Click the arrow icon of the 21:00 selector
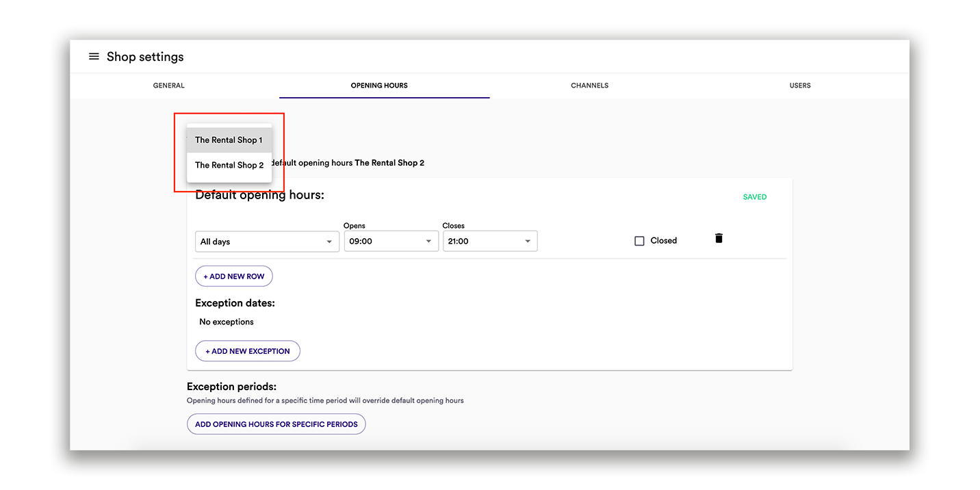Screen dimensions: 980x490 pyautogui.click(x=528, y=242)
